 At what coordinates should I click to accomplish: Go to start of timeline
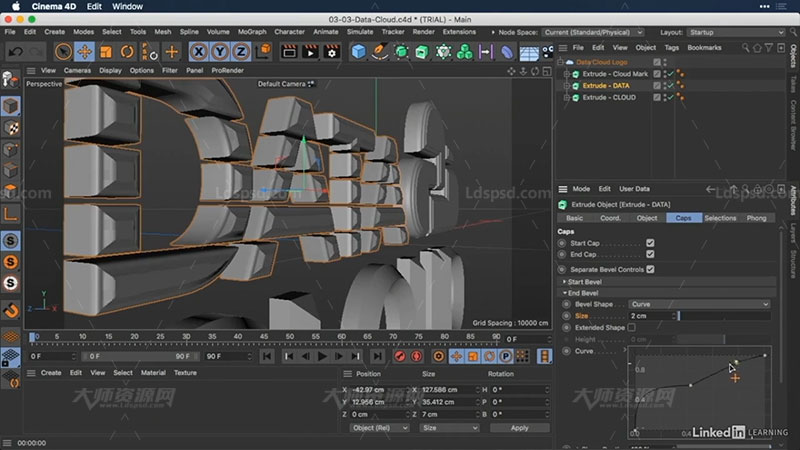point(267,356)
